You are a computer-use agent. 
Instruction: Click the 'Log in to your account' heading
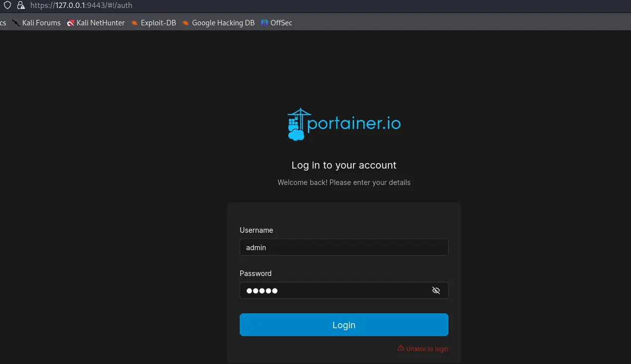coord(344,165)
